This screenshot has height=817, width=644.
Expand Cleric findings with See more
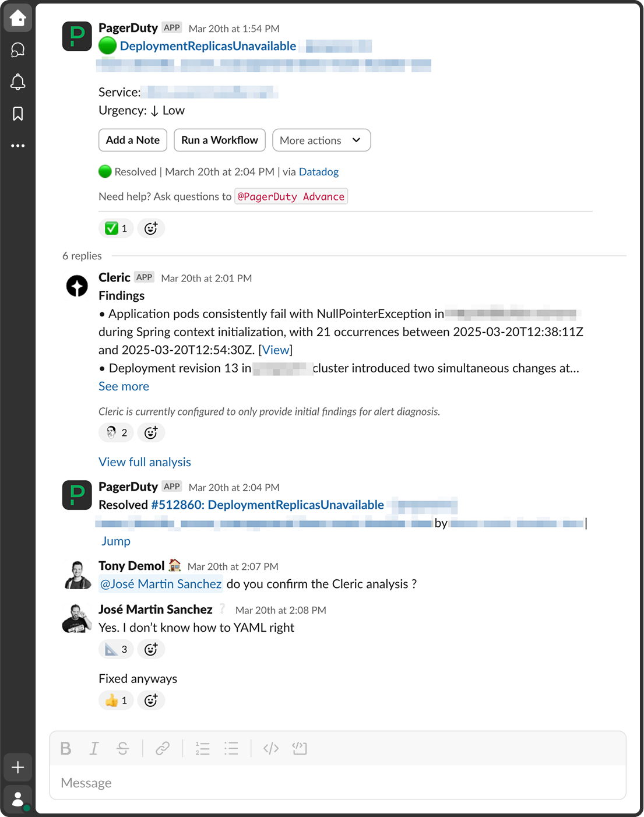[124, 386]
